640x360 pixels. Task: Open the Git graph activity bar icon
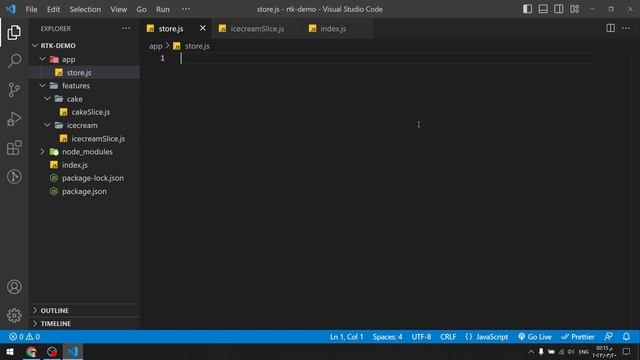[x=14, y=176]
